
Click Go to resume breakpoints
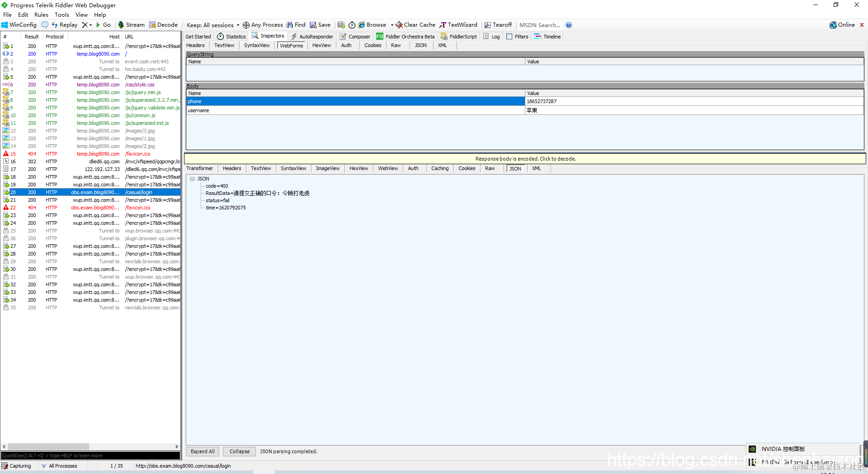(x=103, y=25)
